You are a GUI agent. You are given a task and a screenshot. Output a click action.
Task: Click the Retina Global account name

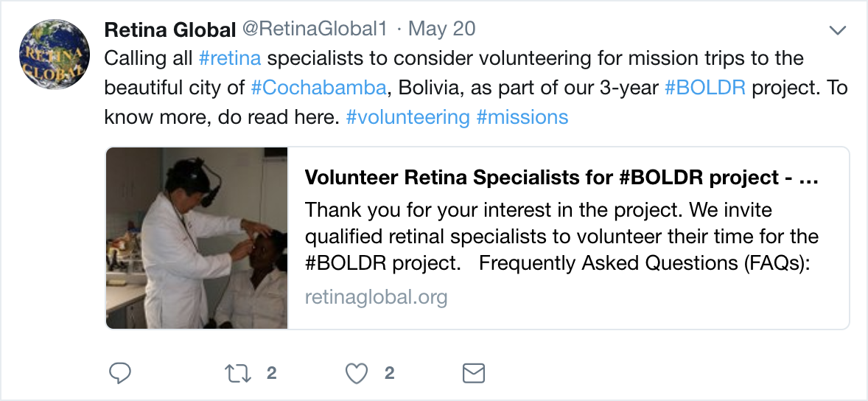pos(170,29)
